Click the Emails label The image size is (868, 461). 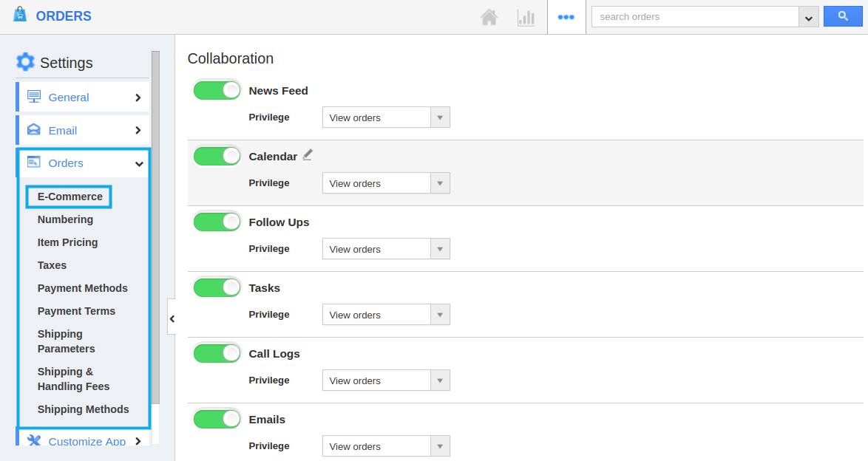coord(267,420)
